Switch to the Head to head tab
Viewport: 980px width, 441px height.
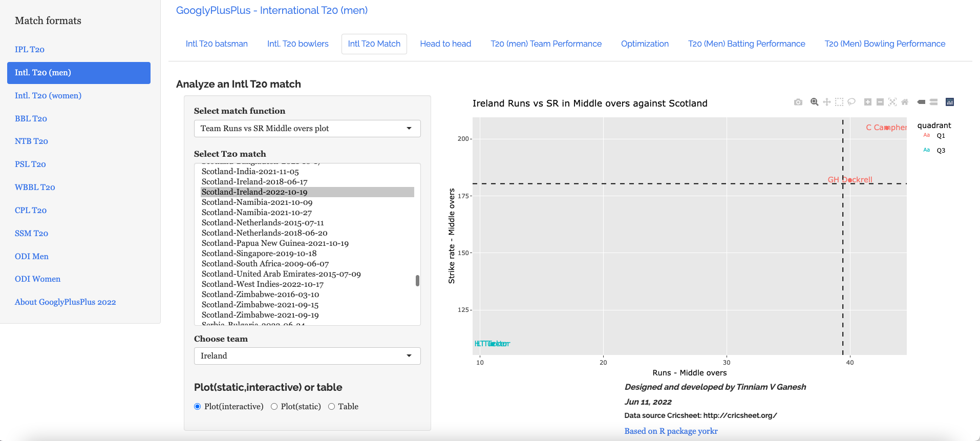[445, 44]
